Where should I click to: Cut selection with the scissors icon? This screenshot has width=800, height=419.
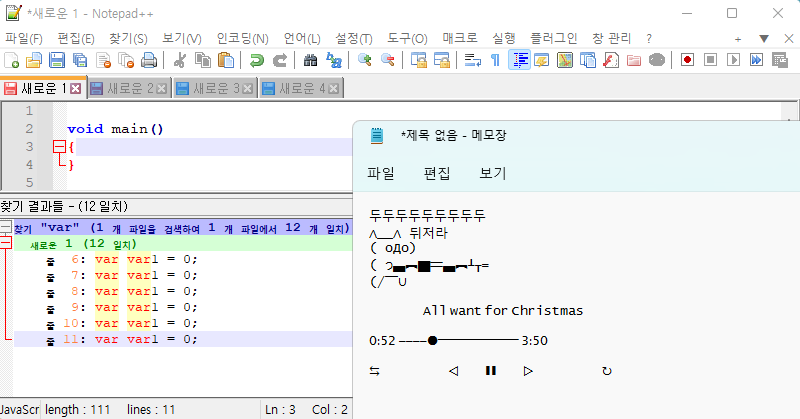[179, 60]
